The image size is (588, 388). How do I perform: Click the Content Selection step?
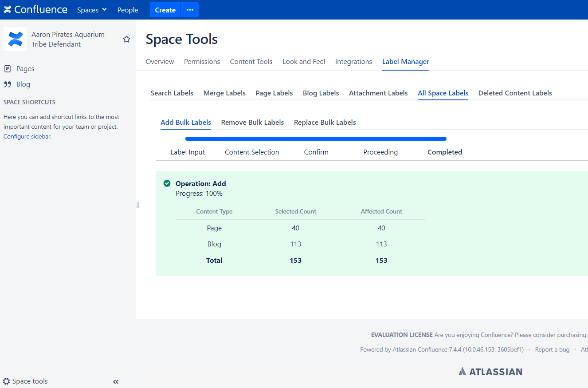(252, 152)
